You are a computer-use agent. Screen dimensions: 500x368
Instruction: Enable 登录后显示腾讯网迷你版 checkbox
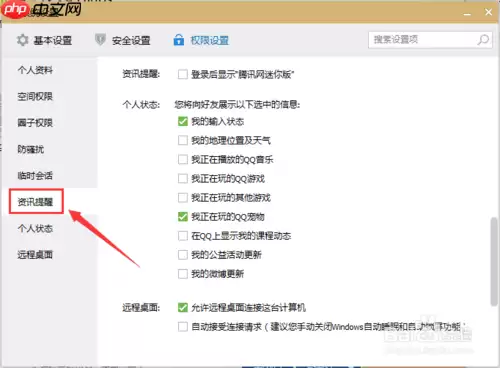[x=183, y=74]
